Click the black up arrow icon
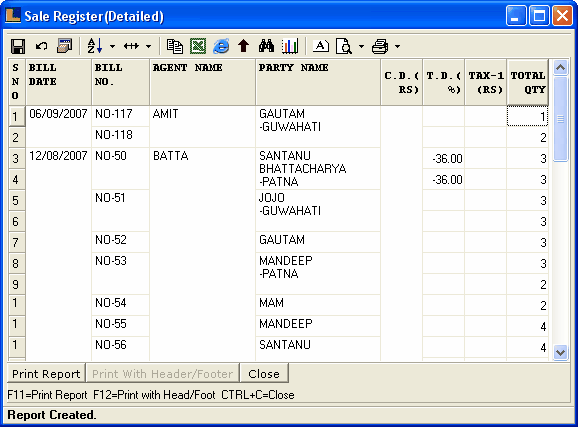This screenshot has height=427, width=578. [243, 46]
